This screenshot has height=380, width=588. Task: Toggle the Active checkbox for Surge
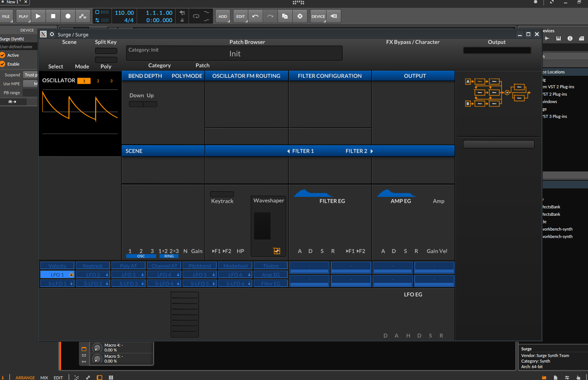click(3, 55)
